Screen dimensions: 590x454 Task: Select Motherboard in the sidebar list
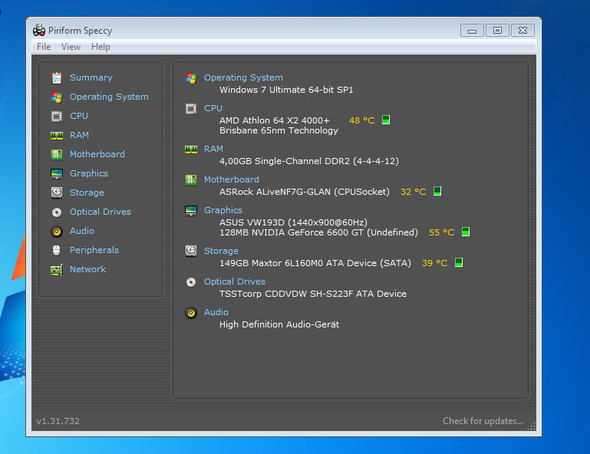[x=97, y=154]
